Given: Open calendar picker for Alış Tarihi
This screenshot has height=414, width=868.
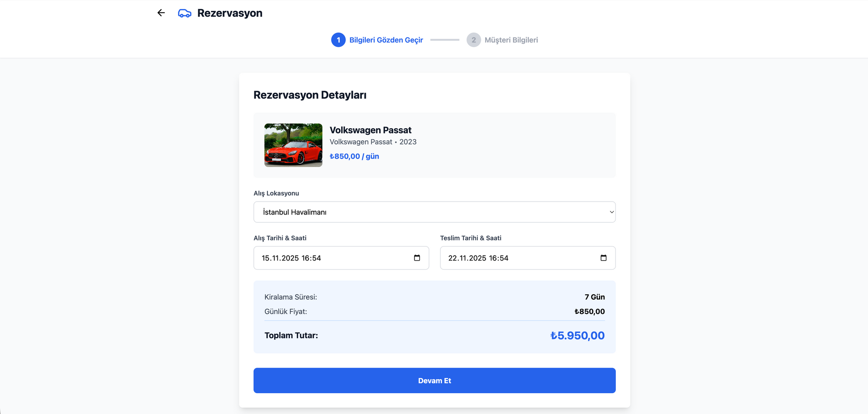Looking at the screenshot, I should 417,258.
